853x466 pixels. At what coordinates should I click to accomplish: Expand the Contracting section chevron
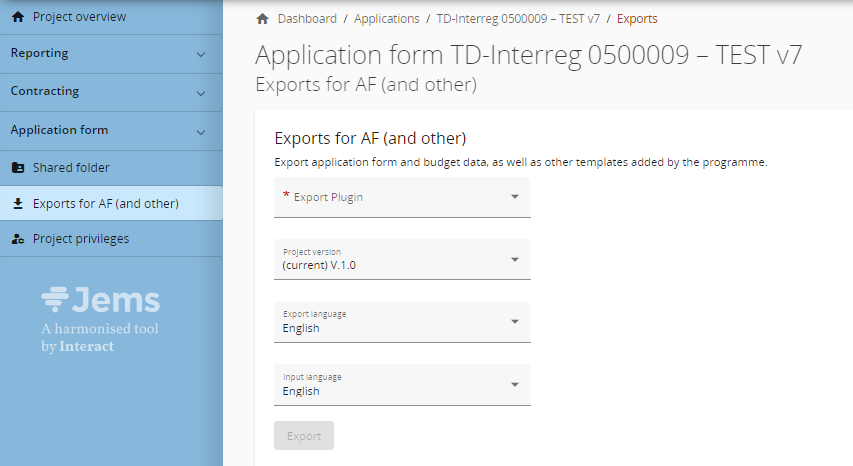click(x=201, y=92)
